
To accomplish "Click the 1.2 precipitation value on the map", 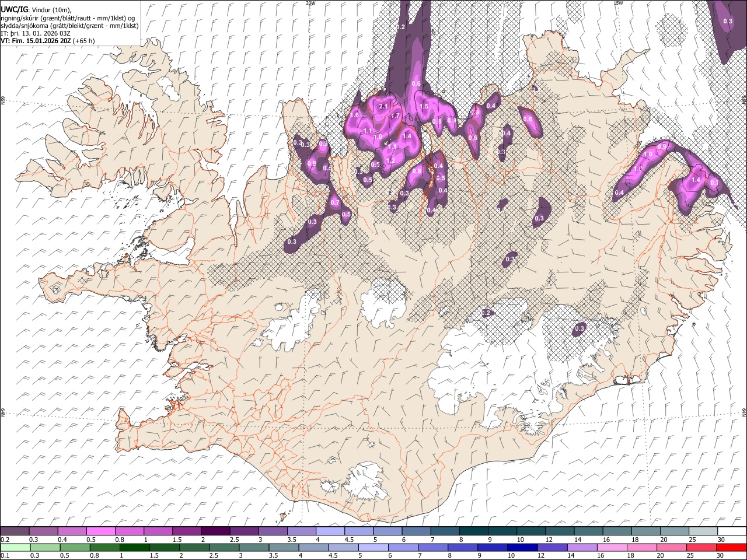I will click(x=391, y=160).
